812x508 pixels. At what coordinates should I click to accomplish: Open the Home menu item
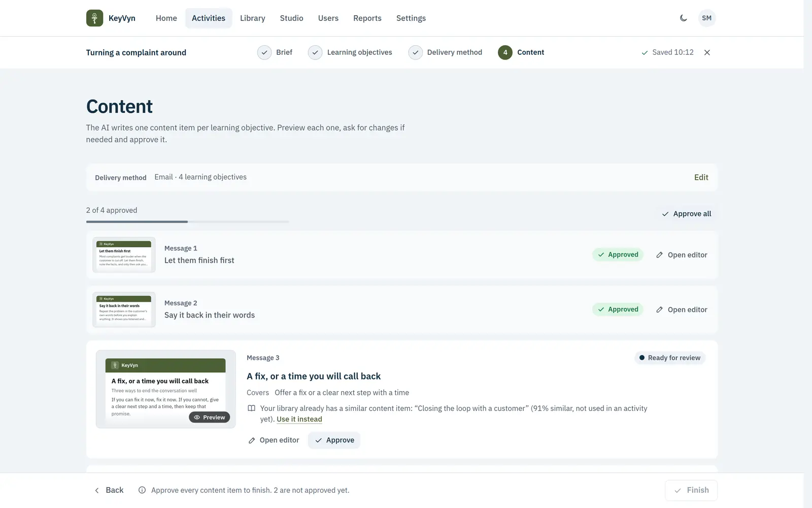coord(166,18)
